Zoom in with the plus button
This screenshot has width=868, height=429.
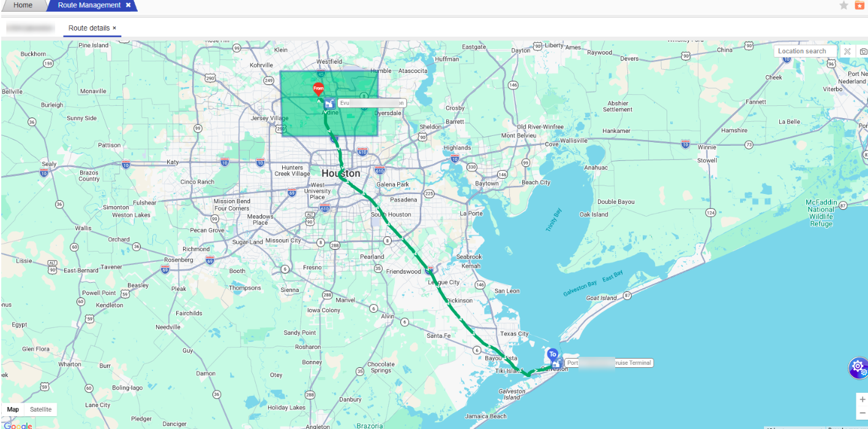(862, 400)
